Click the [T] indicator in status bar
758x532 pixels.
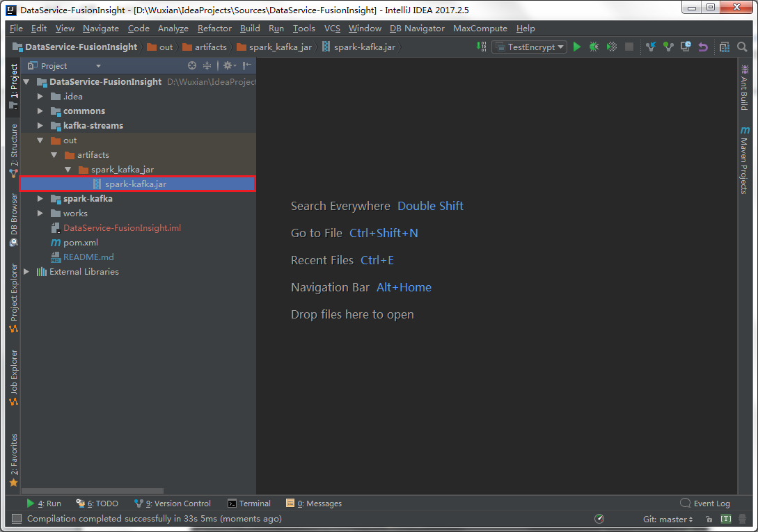[x=725, y=519]
